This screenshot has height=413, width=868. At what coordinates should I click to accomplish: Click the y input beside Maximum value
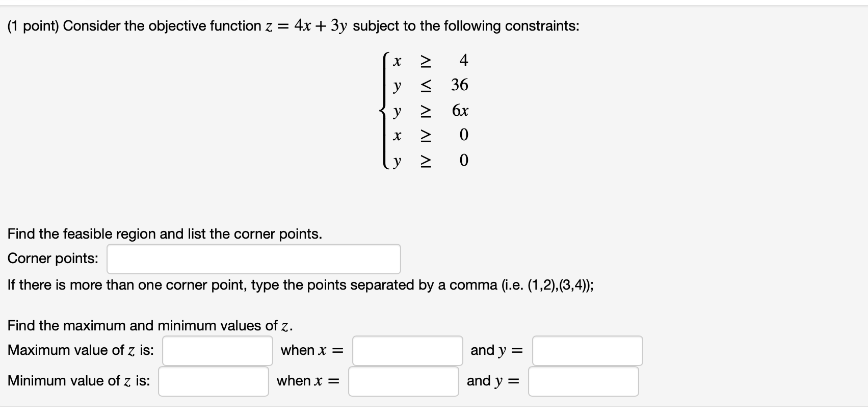[586, 350]
